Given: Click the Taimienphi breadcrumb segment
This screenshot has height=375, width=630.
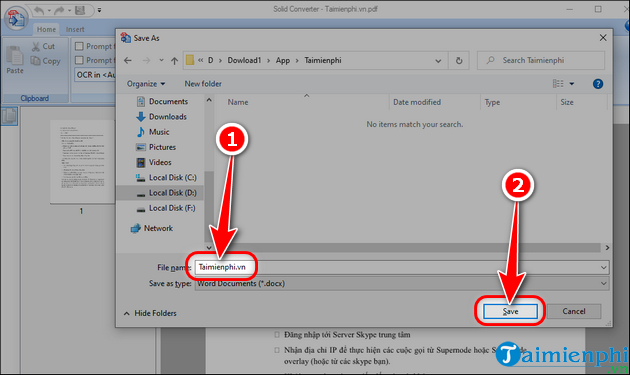Looking at the screenshot, I should coord(323,60).
